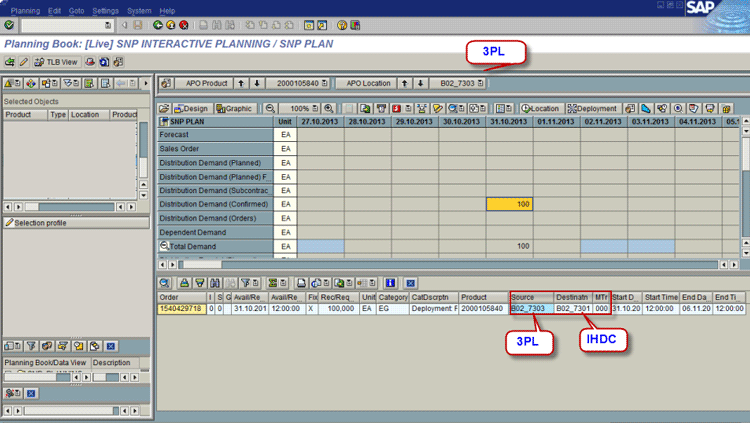Close the order details grid with X icon
Image resolution: width=750 pixels, height=423 pixels.
(410, 283)
